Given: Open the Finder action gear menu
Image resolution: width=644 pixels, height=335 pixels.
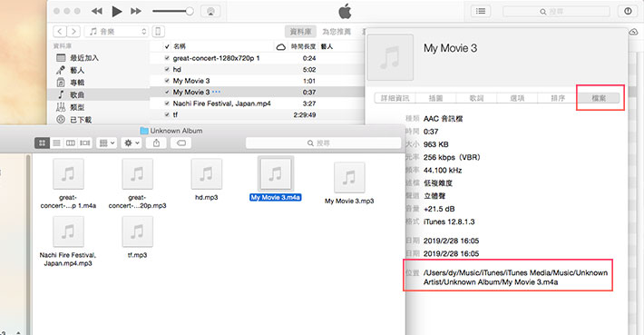Looking at the screenshot, I should click(x=132, y=143).
